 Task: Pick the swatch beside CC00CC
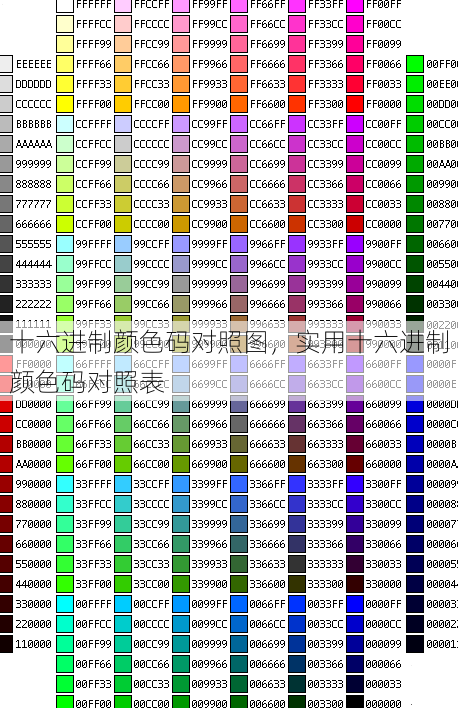click(x=355, y=144)
